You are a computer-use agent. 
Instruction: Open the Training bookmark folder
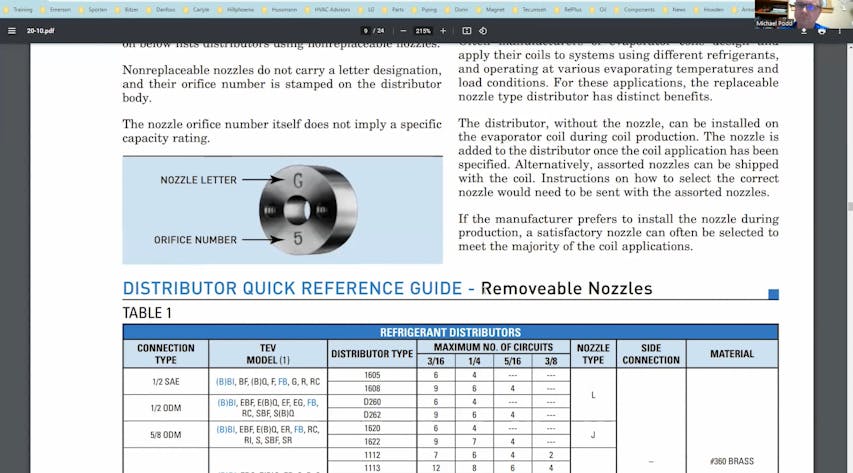[18, 8]
